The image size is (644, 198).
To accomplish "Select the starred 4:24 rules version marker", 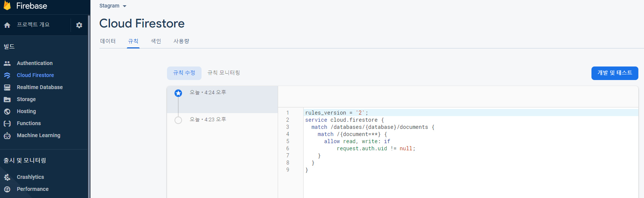I will click(x=178, y=93).
